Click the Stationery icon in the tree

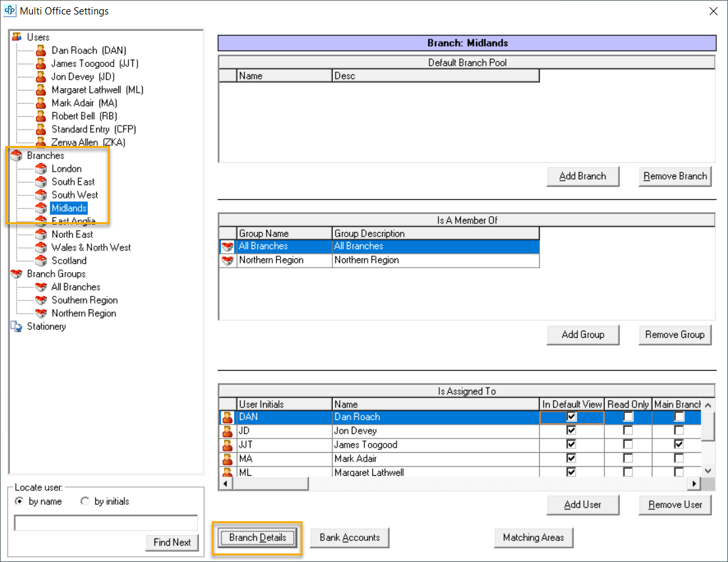pyautogui.click(x=16, y=327)
